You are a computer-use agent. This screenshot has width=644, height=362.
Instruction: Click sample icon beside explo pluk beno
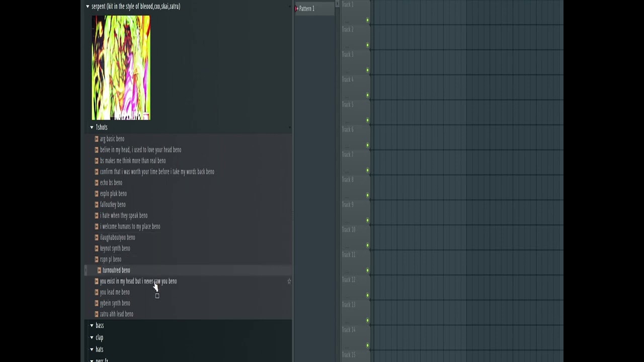(x=97, y=194)
